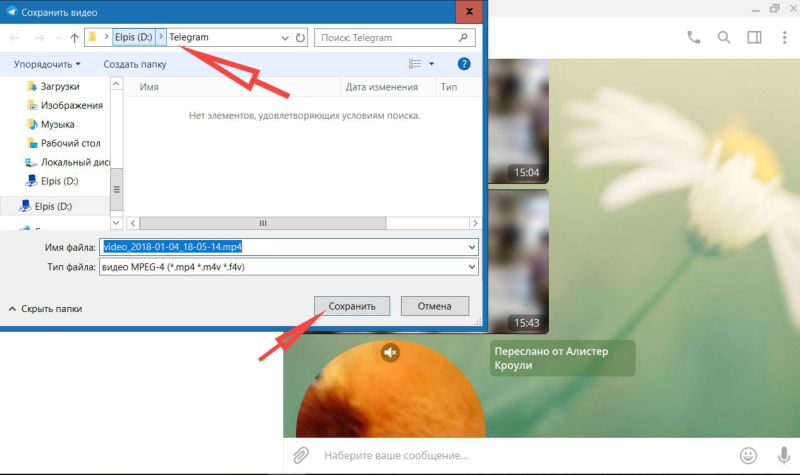Click the folder tree vertical scrollbar thumb

pos(116,189)
